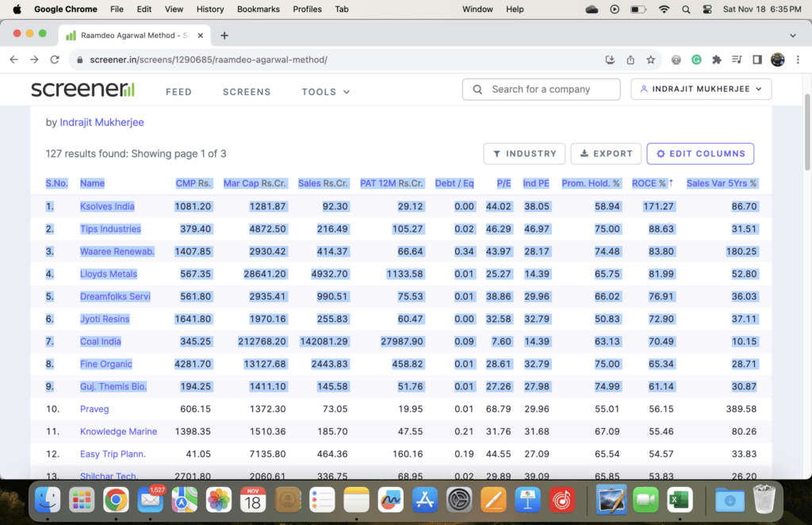This screenshot has width=812, height=525.
Task: Expand the TOOLS dropdown menu
Action: click(x=326, y=92)
